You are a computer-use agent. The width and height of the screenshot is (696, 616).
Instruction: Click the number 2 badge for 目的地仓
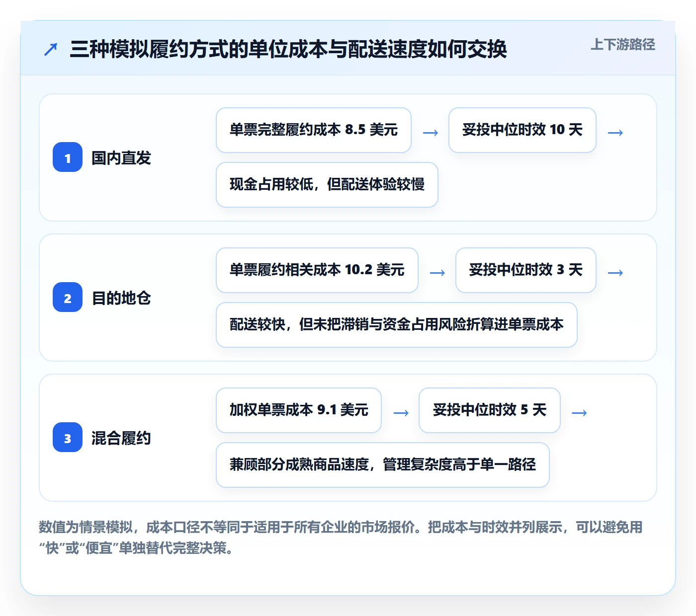[x=68, y=298]
